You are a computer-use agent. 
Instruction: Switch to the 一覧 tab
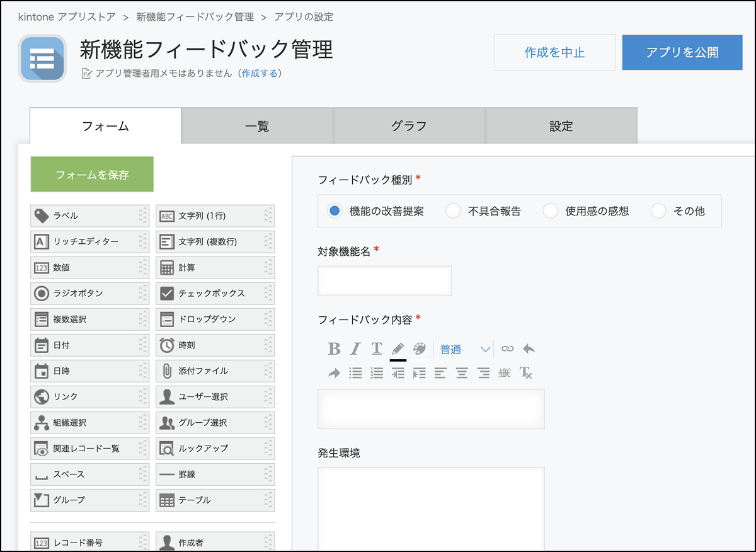257,126
